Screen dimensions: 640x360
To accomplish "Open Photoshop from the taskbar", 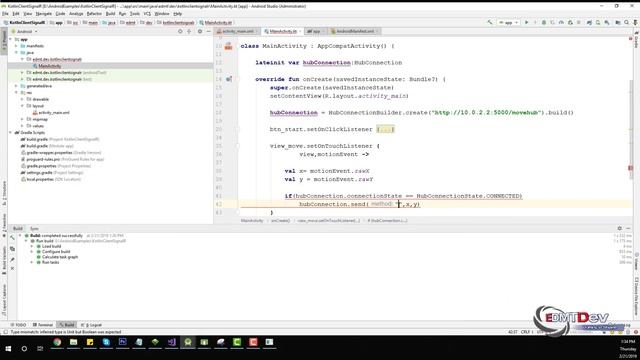I will point(122,342).
